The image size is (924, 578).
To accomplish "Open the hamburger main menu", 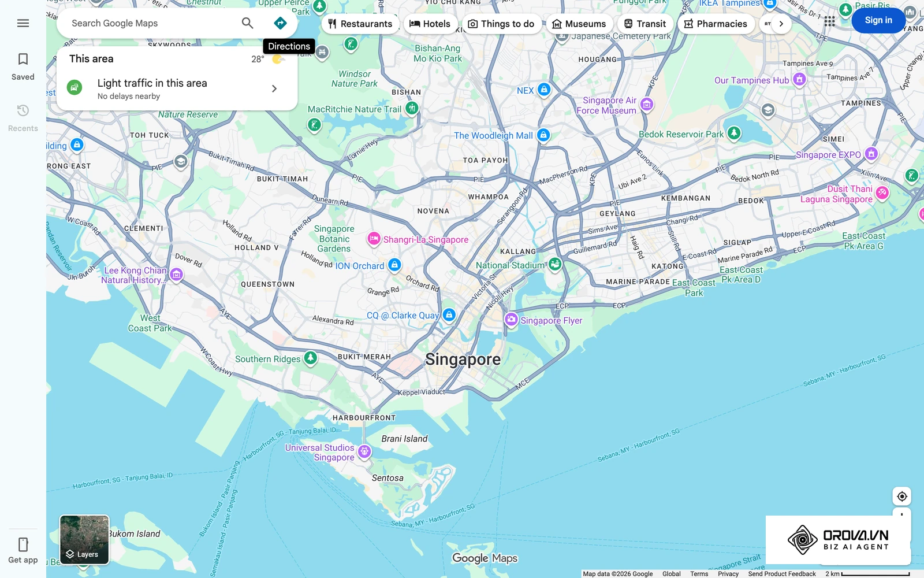I will click(23, 23).
